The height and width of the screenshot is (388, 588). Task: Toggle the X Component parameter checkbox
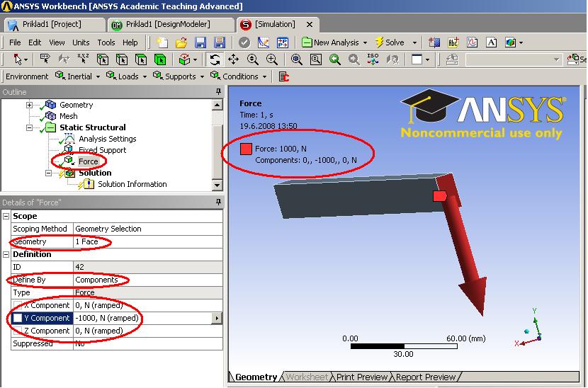click(x=17, y=305)
